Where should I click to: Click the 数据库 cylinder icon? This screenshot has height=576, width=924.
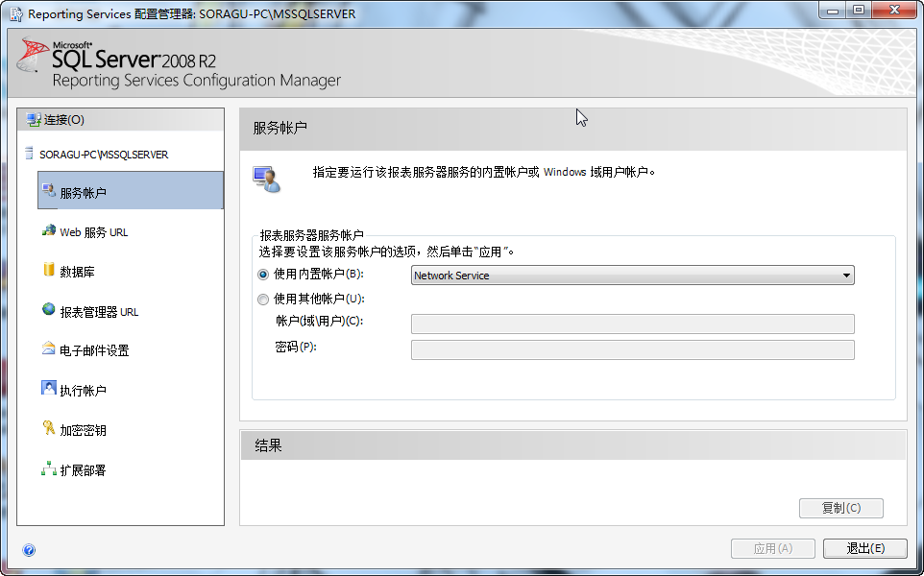pos(49,270)
